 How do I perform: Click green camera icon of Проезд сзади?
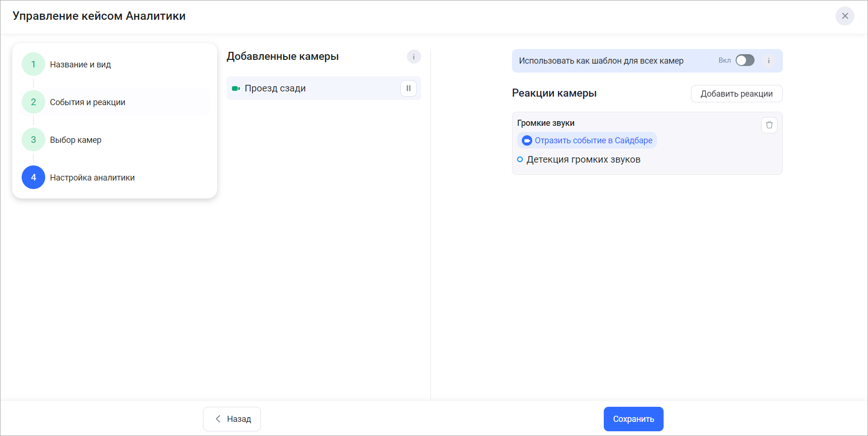(x=236, y=88)
